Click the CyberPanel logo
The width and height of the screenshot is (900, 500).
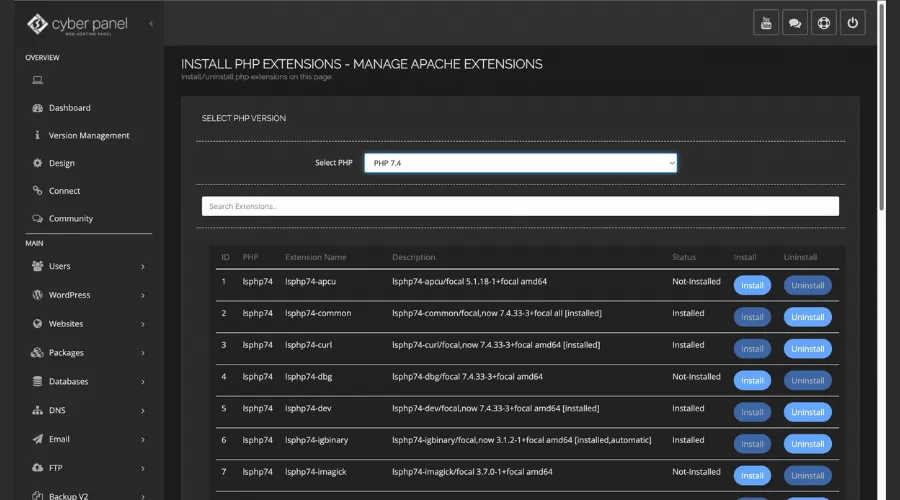coord(77,24)
